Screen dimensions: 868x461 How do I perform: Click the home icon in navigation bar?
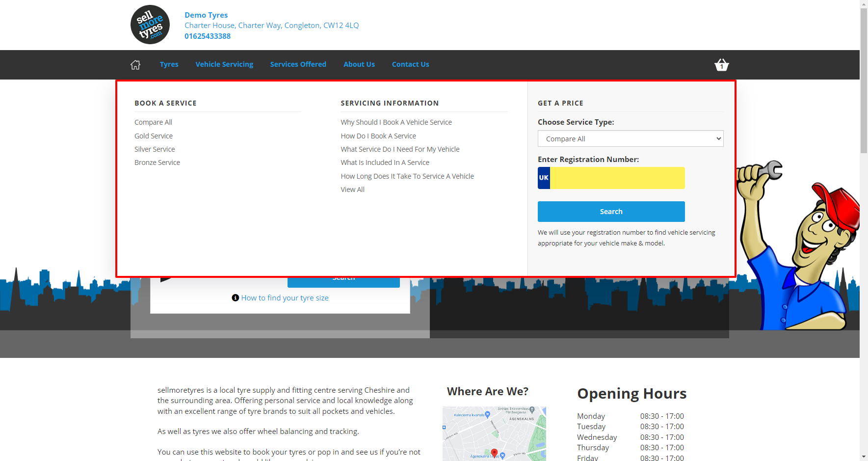coord(135,64)
